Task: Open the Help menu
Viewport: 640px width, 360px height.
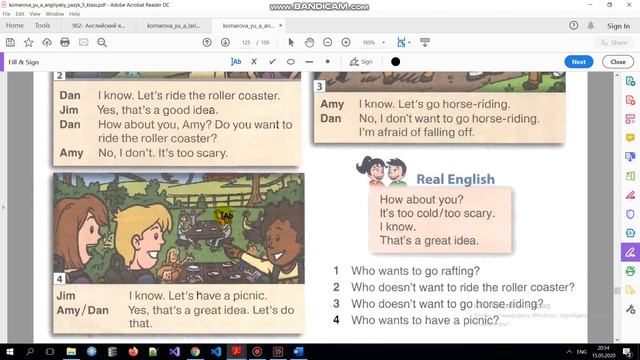Action: [x=74, y=14]
